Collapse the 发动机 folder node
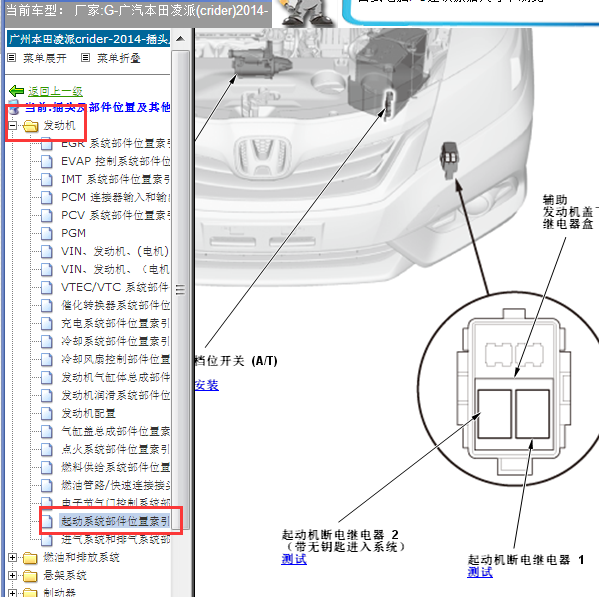Viewport: 599px width, 597px height. point(13,125)
